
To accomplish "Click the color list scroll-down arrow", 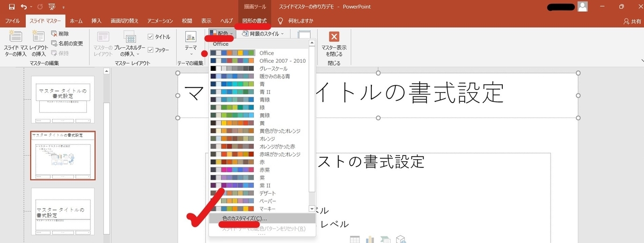I will point(312,208).
